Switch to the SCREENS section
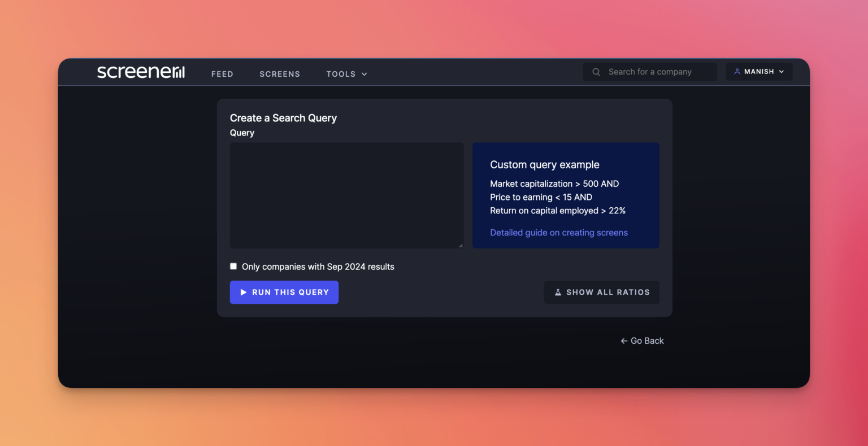This screenshot has width=868, height=446. 280,73
